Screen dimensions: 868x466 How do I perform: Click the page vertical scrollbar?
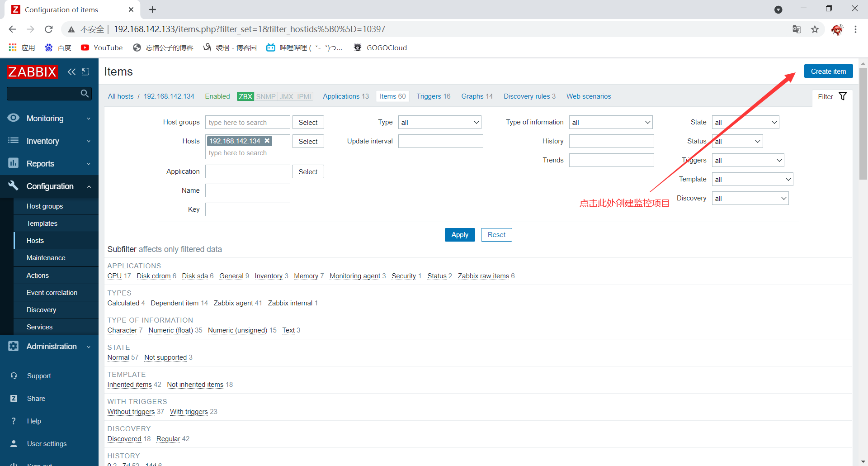click(863, 124)
